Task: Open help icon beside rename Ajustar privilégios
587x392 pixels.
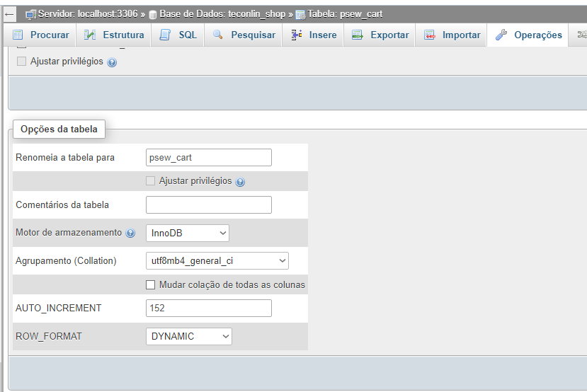Action: click(240, 182)
